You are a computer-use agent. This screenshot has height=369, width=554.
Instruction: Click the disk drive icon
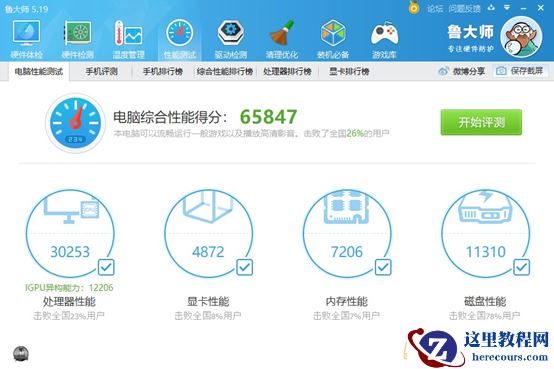coord(485,207)
